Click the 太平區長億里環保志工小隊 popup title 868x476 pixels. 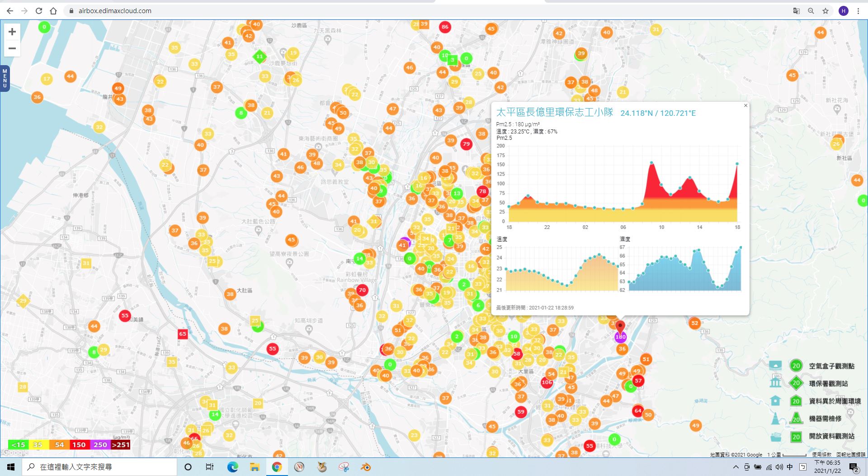(x=554, y=112)
